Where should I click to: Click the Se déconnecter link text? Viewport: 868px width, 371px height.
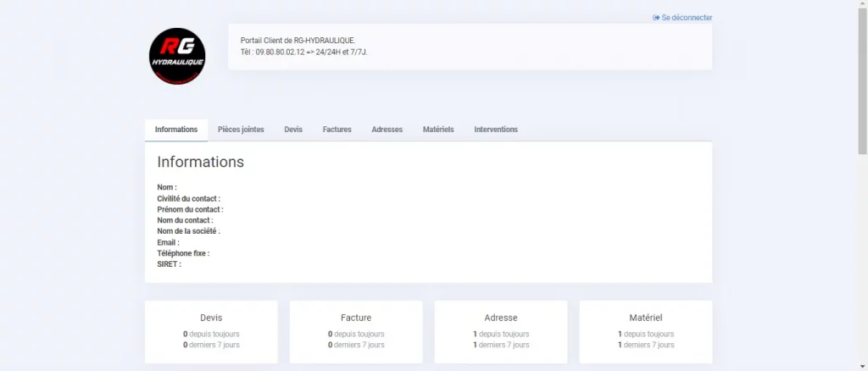point(687,18)
